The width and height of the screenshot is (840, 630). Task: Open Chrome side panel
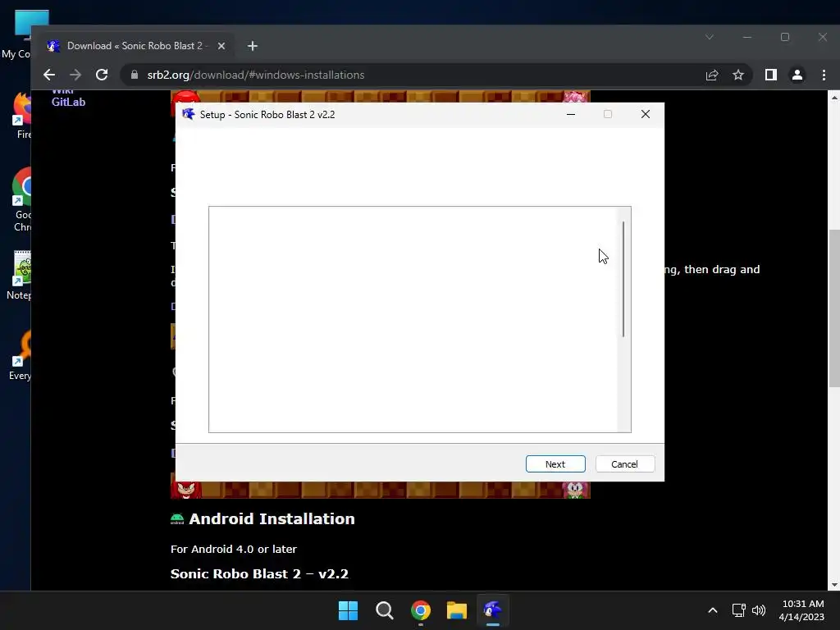pos(771,75)
